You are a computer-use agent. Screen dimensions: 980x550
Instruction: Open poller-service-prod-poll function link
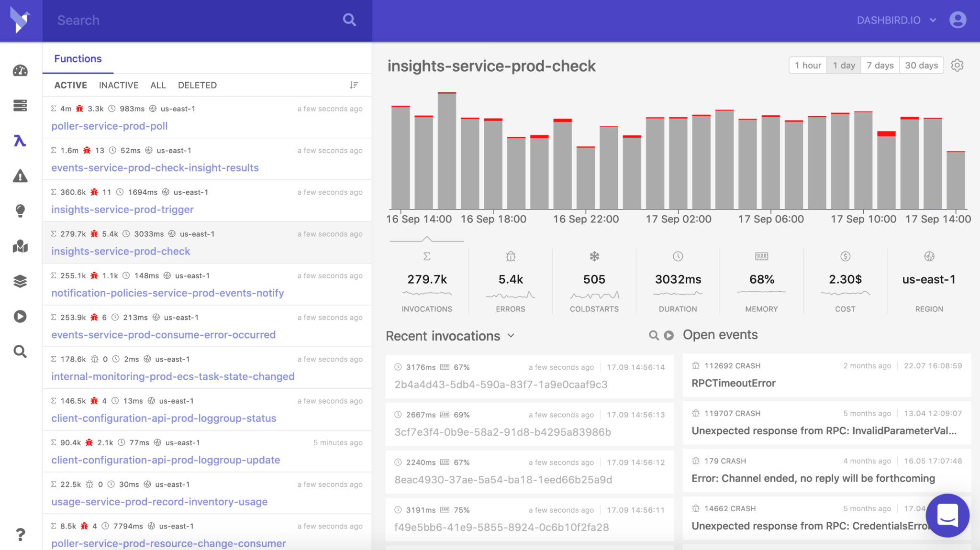point(110,126)
